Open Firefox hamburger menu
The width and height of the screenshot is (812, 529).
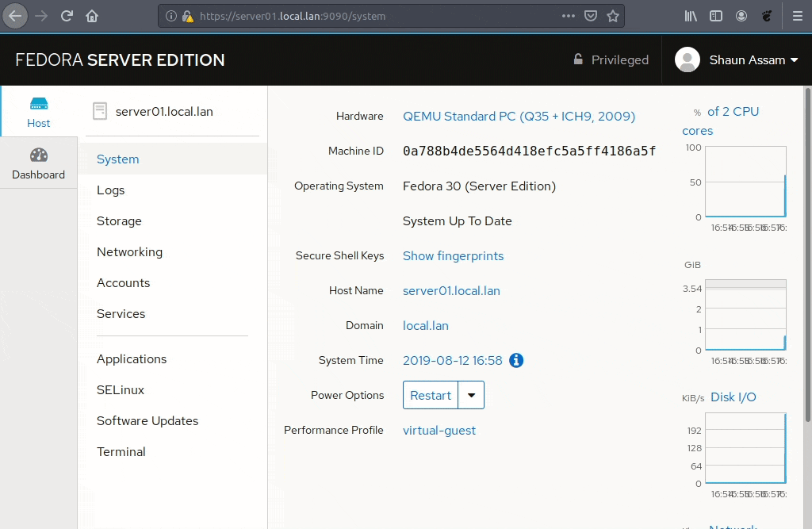tap(797, 16)
